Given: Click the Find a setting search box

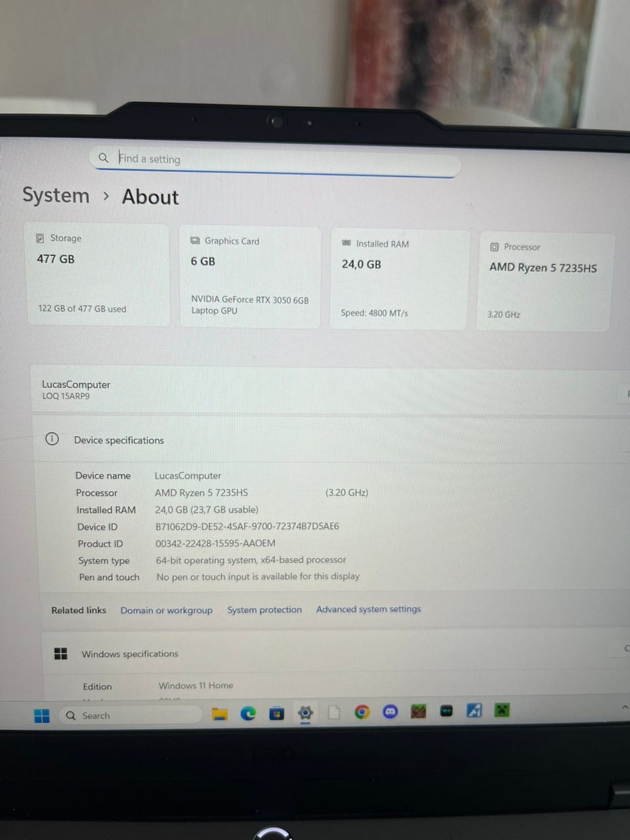Looking at the screenshot, I should pos(276,161).
